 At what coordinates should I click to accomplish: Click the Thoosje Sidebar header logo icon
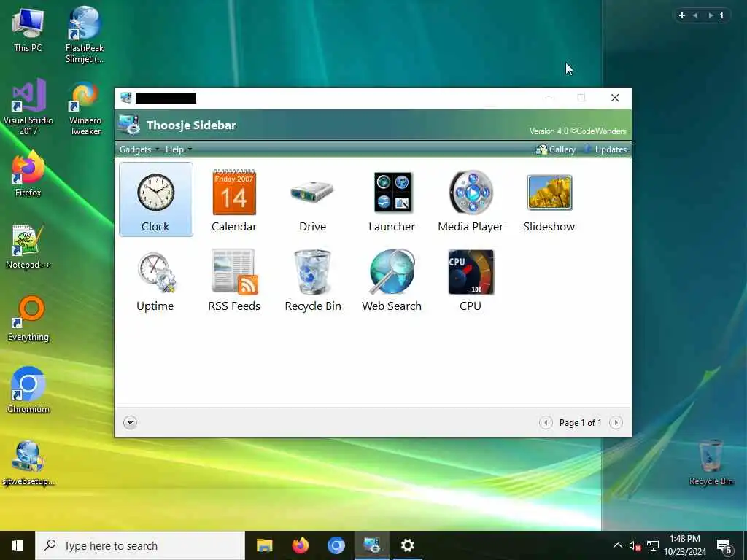point(129,125)
